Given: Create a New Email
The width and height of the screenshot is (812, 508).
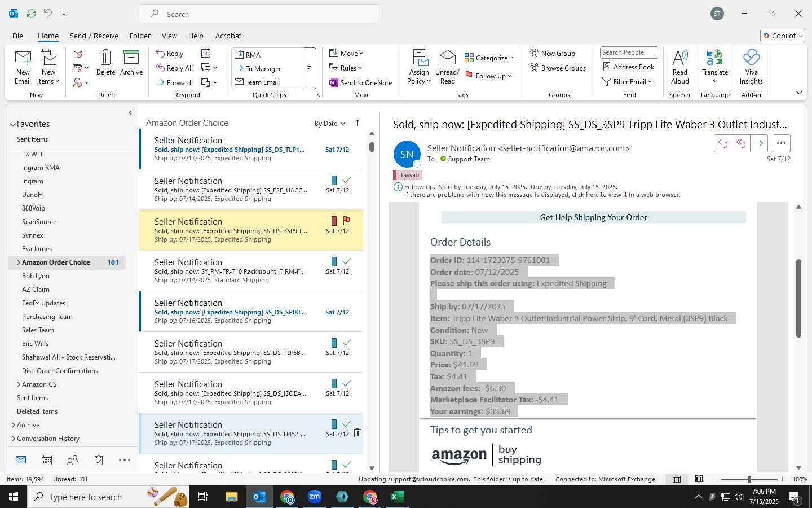Looking at the screenshot, I should pyautogui.click(x=23, y=67).
